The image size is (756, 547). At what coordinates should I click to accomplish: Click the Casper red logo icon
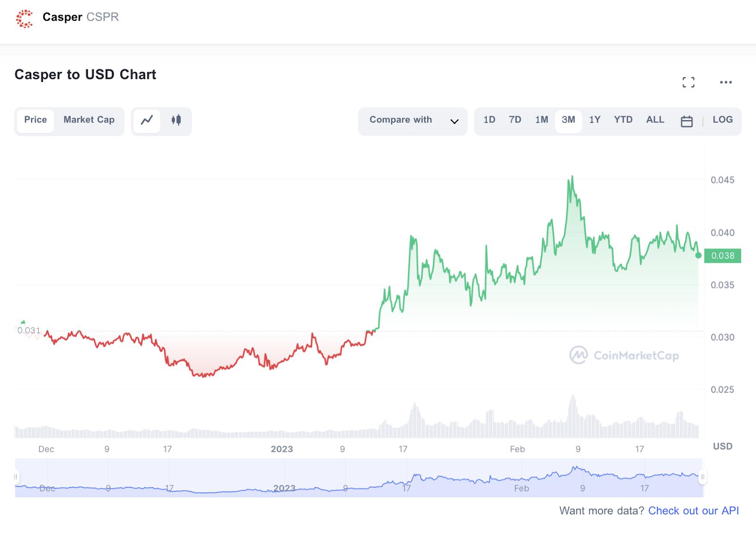pyautogui.click(x=24, y=18)
